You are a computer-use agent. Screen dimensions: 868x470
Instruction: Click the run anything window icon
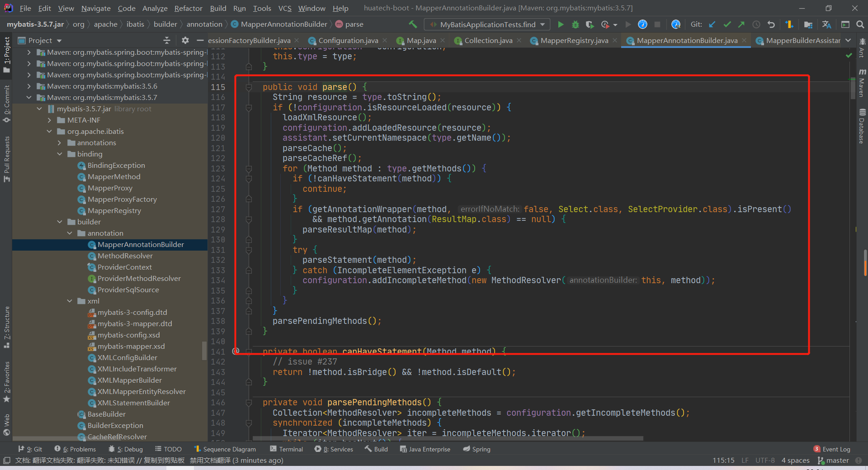(845, 24)
